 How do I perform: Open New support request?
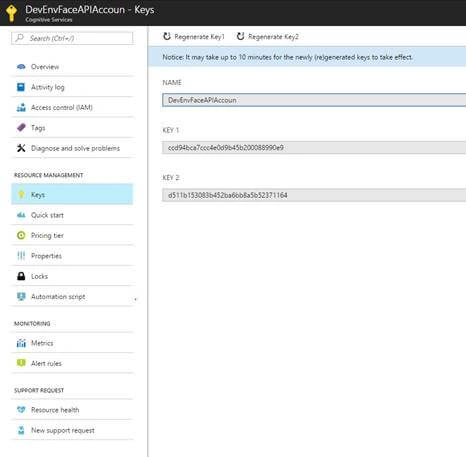(72, 430)
